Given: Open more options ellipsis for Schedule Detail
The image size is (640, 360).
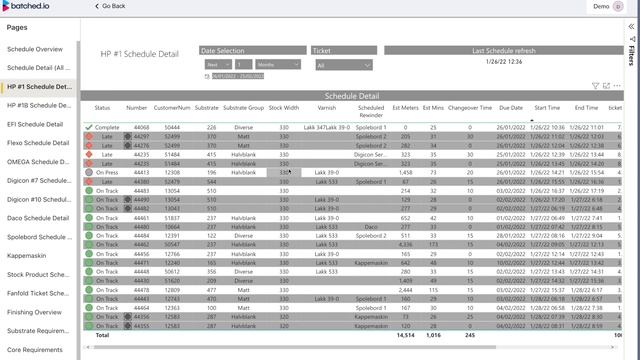Looking at the screenshot, I should tap(617, 86).
